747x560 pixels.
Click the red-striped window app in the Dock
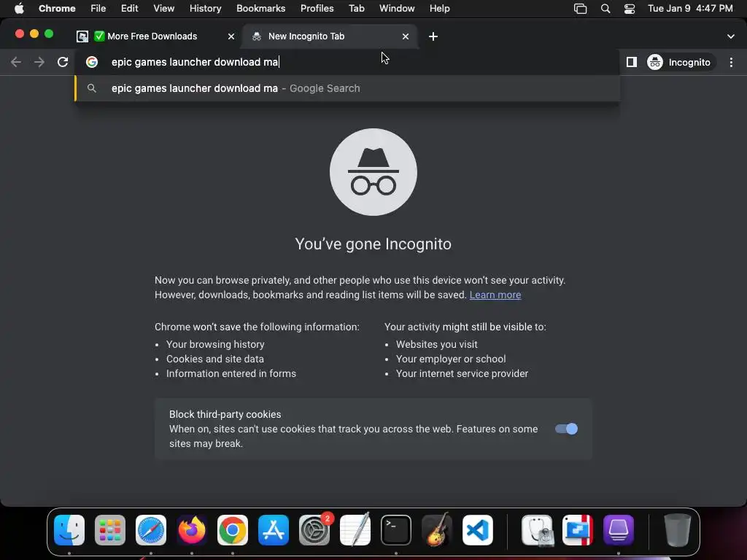coord(578,530)
